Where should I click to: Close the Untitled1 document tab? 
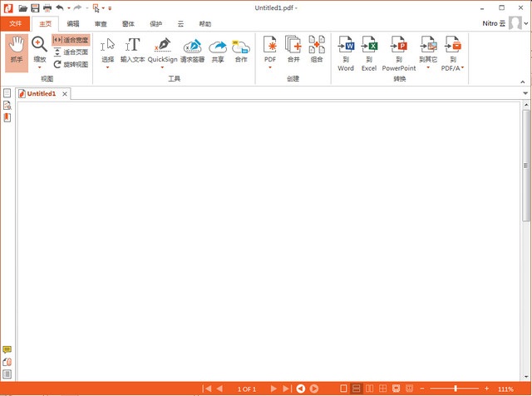point(65,94)
